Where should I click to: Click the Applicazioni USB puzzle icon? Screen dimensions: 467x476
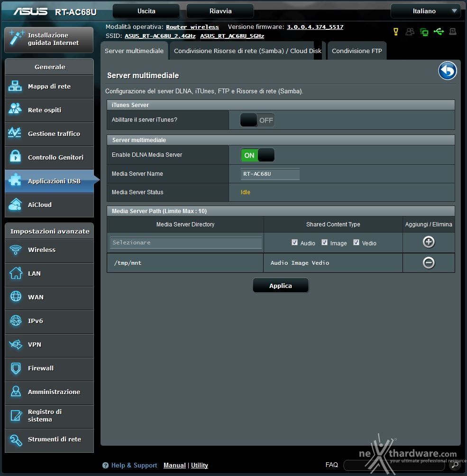click(x=15, y=180)
